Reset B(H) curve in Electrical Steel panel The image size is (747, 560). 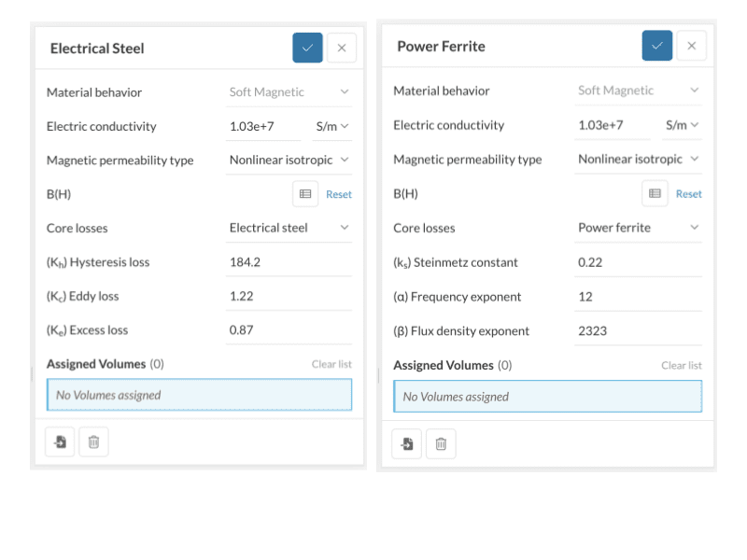(x=338, y=194)
